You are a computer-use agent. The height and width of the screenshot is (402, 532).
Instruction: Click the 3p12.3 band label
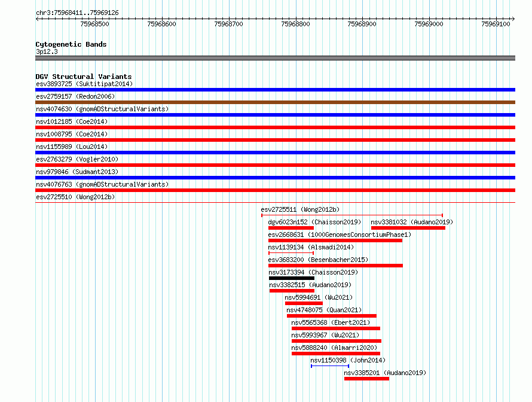[x=47, y=51]
